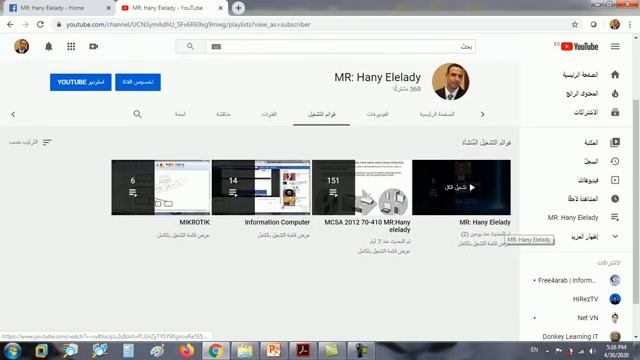Open the YouTube apps grid icon
640x360 pixels.
(x=71, y=47)
